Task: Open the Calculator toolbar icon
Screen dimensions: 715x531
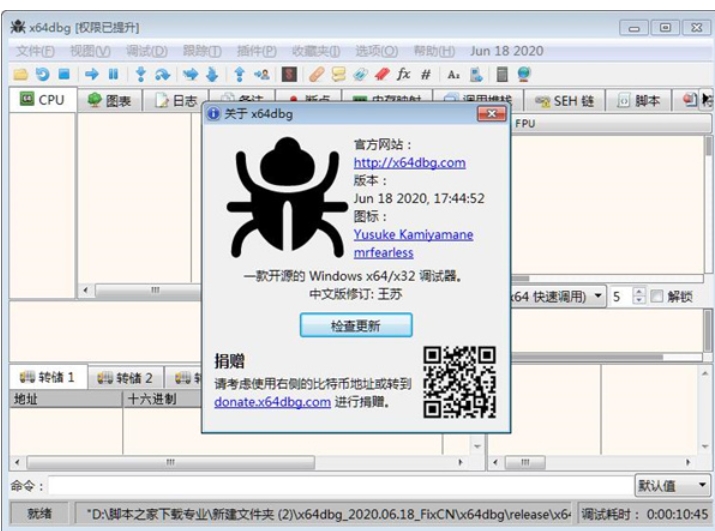Action: coord(502,74)
